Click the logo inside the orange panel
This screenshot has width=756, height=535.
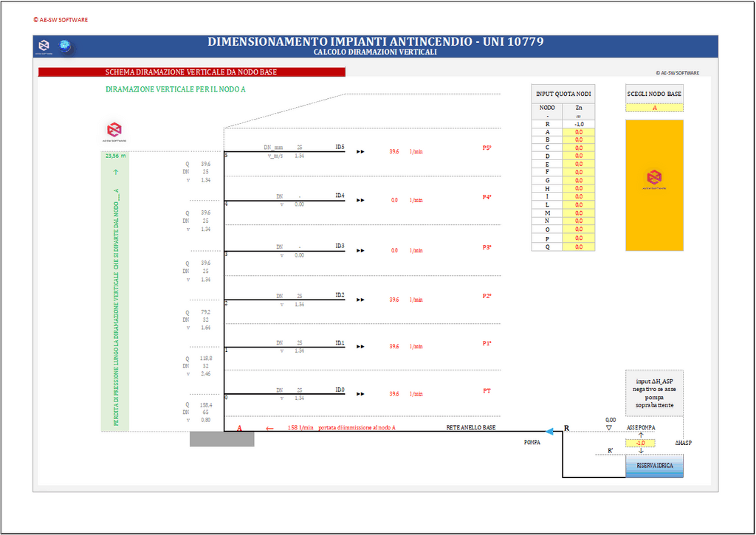click(x=654, y=179)
